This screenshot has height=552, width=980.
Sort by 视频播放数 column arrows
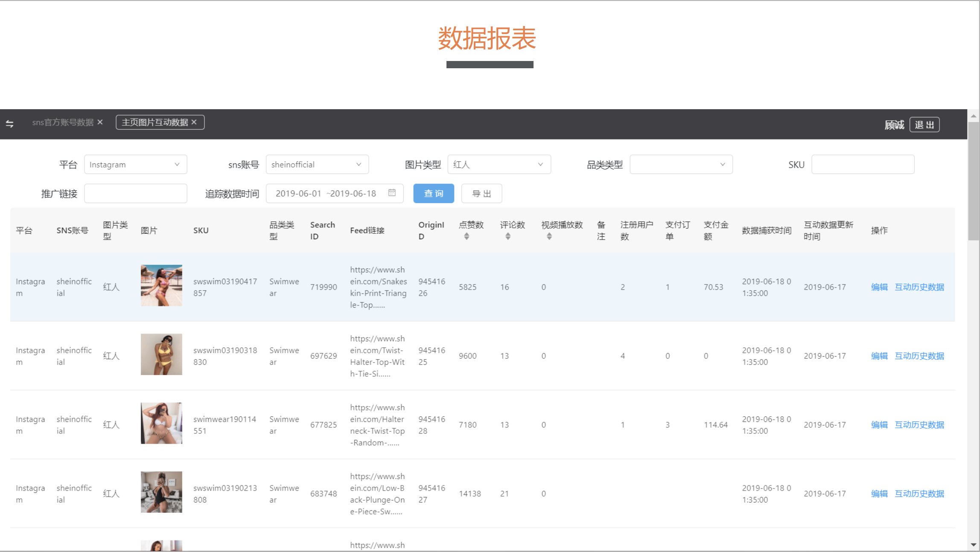pyautogui.click(x=549, y=236)
